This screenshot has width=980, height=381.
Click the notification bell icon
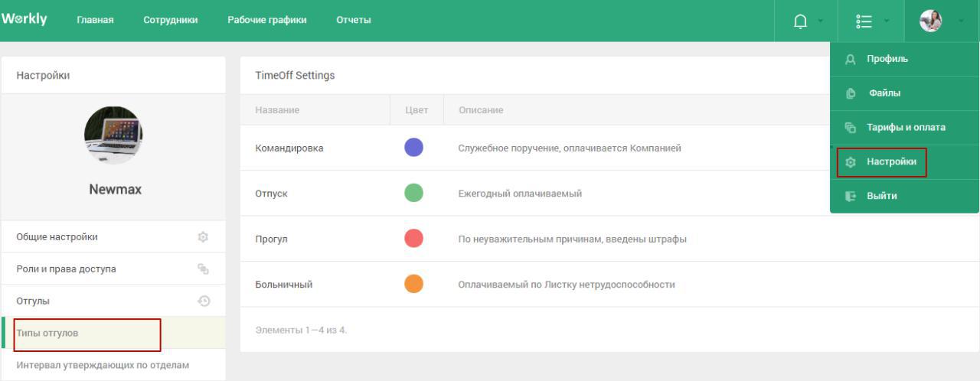point(802,20)
